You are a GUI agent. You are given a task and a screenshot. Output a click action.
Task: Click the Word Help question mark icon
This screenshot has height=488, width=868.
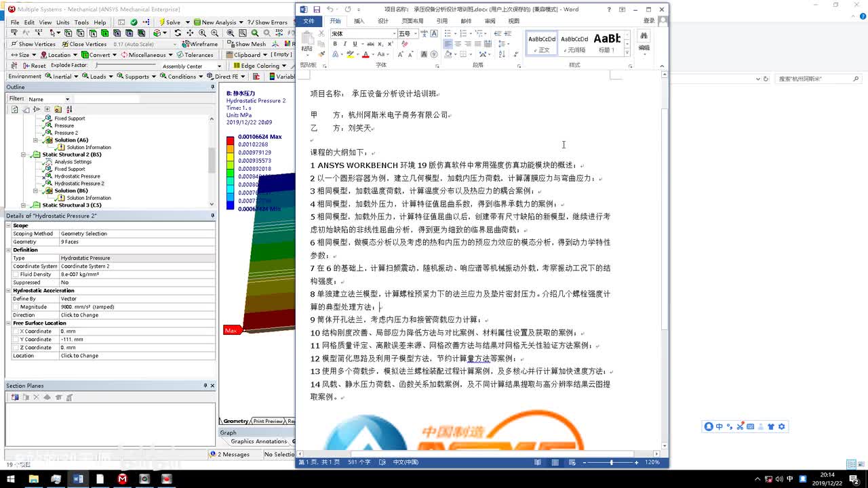click(x=608, y=9)
